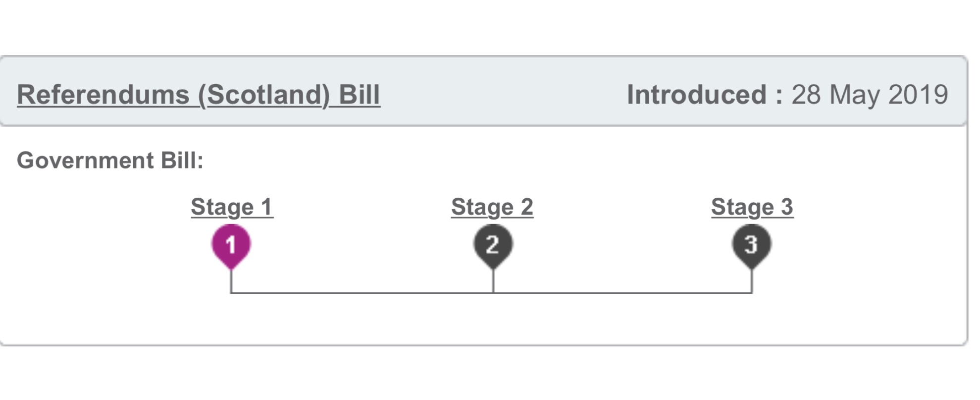
Task: Click the timeline line between pins 1 and 2
Action: pyautogui.click(x=361, y=293)
